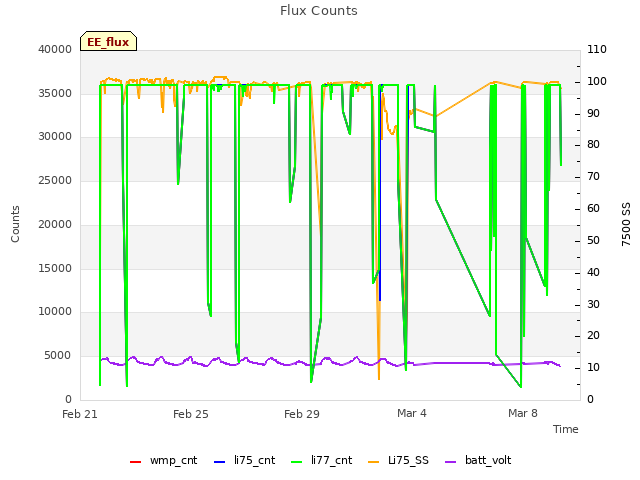This screenshot has width=640, height=480.
Task: Click the Counts y-axis title
Action: tap(15, 224)
